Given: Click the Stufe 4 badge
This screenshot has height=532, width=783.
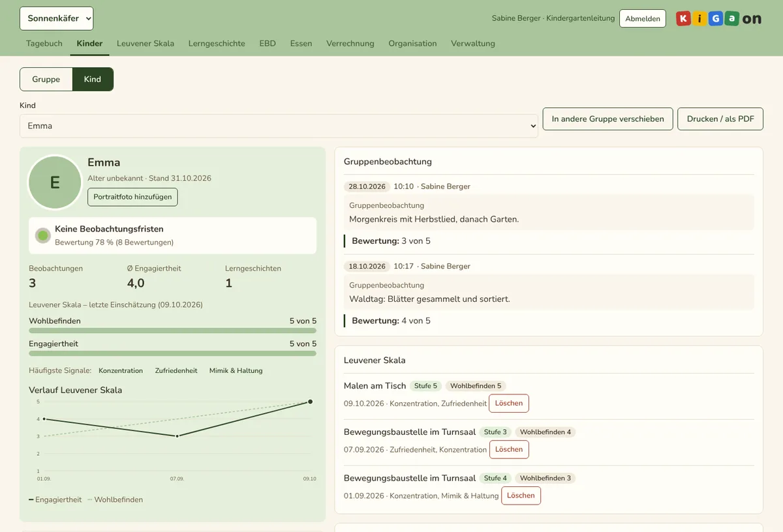Looking at the screenshot, I should click(495, 479).
